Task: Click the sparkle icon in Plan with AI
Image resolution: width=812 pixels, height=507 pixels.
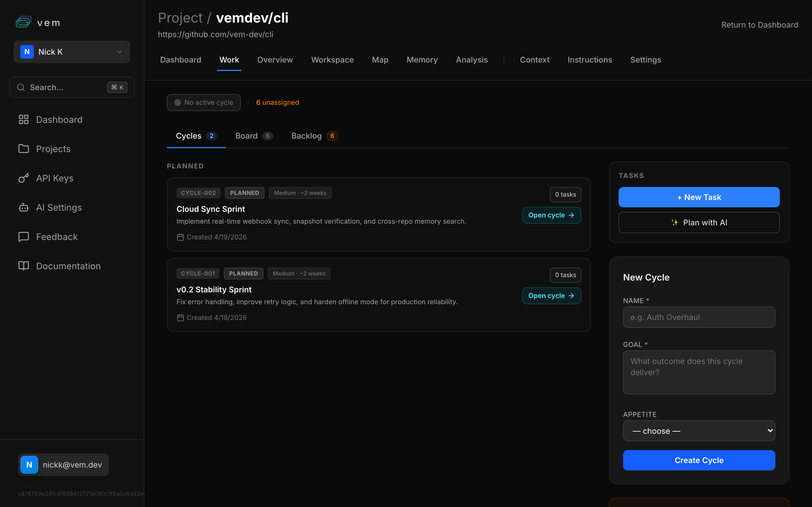Action: tap(674, 223)
